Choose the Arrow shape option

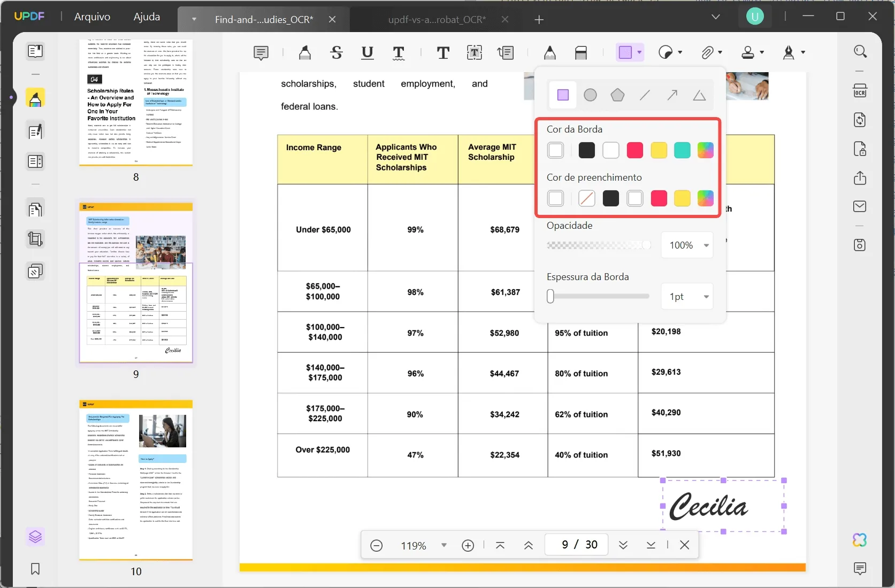(672, 95)
